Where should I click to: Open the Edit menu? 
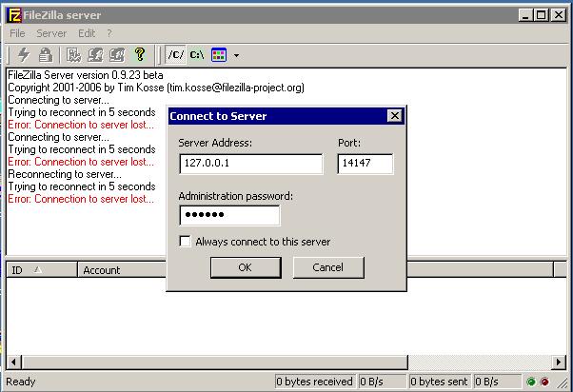click(x=87, y=33)
